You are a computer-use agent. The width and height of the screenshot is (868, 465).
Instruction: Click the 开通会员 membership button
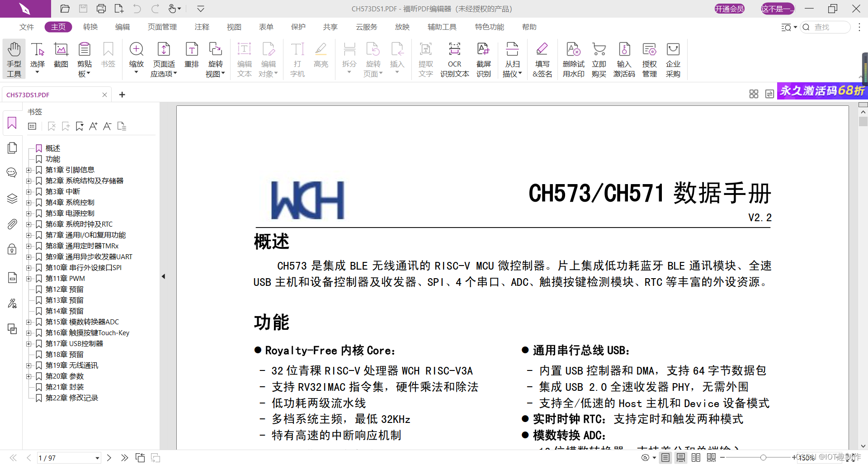coord(729,9)
